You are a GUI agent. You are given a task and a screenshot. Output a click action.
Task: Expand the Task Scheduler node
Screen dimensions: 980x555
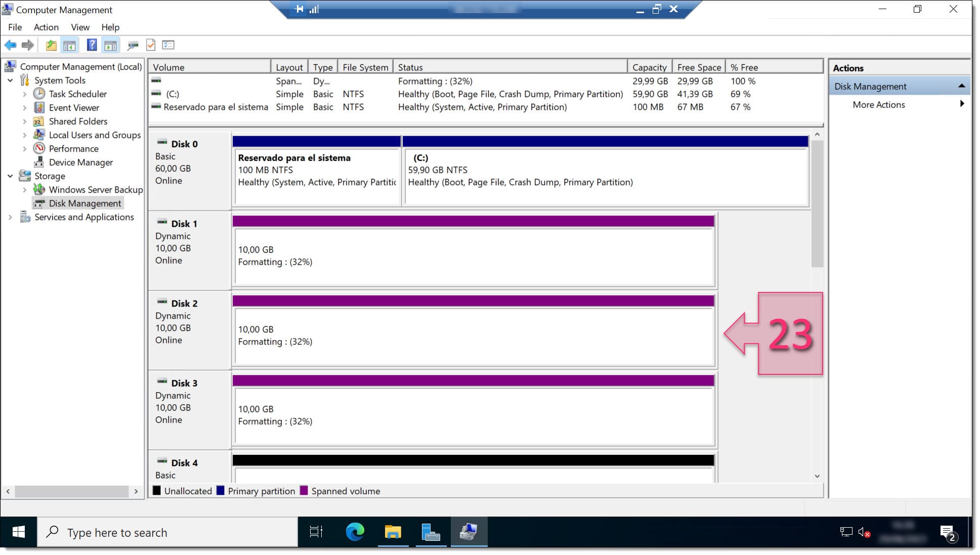[x=24, y=94]
